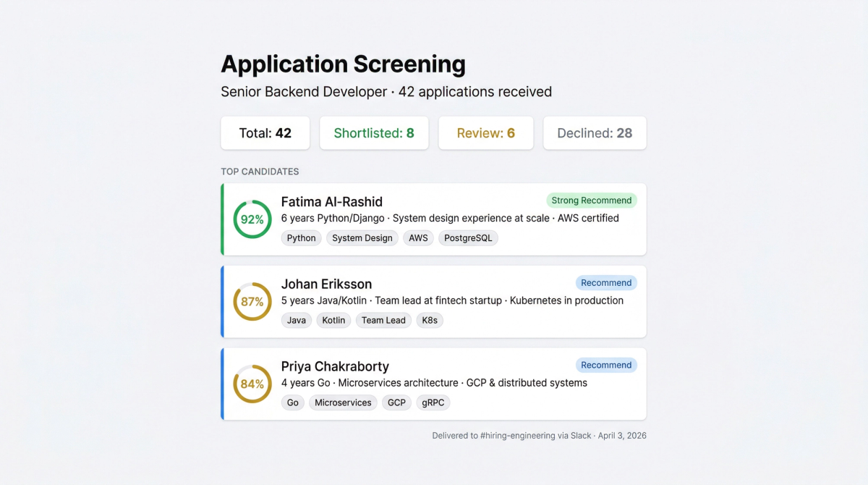Open Priya Chakraborty's candidate profile
The height and width of the screenshot is (485, 868).
[335, 366]
